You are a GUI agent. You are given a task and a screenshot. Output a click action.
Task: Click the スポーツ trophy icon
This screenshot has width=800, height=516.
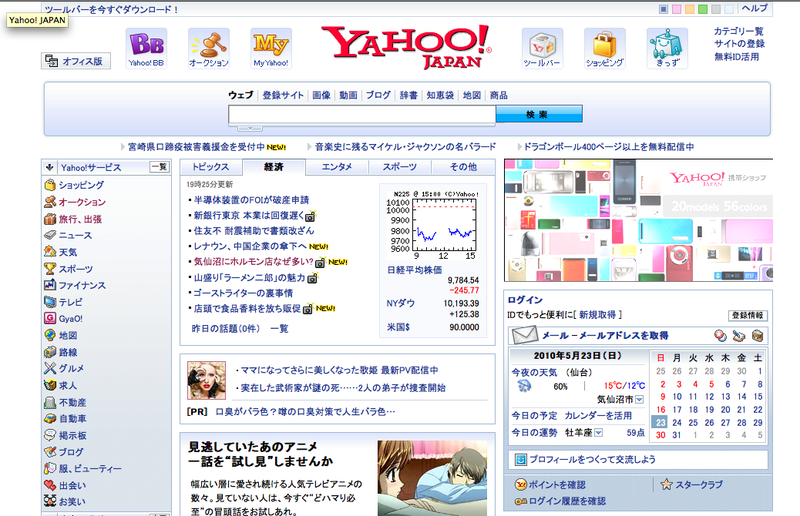pos(49,268)
